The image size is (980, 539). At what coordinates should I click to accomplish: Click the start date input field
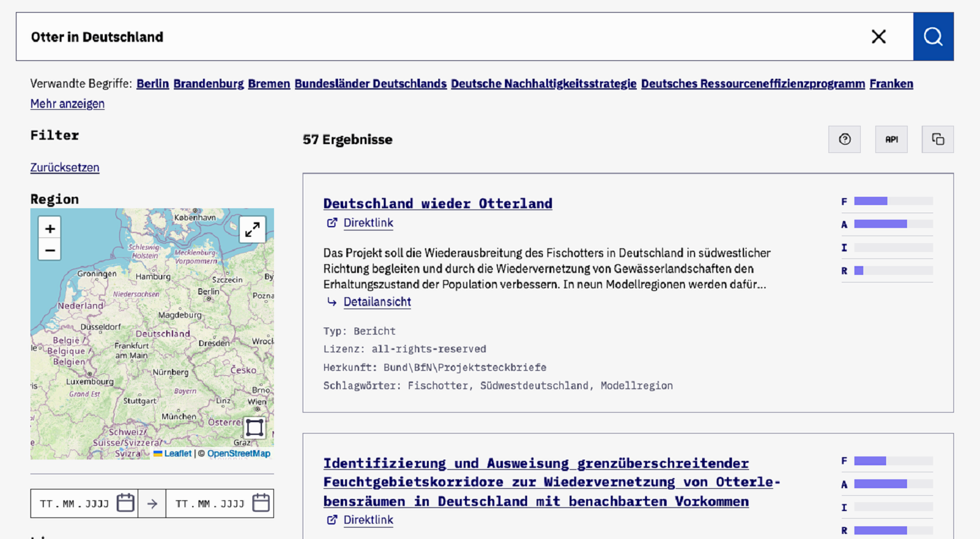(x=75, y=503)
